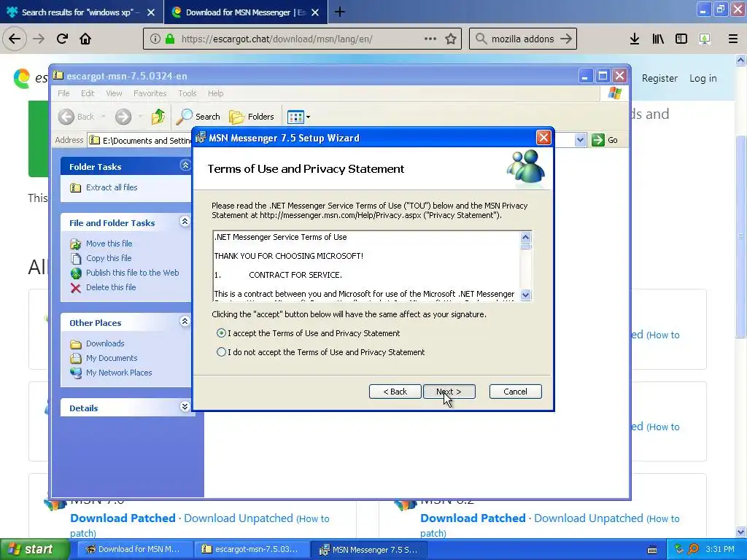Click the Terms of Use text box scroll-down arrow
747x560 pixels.
click(x=525, y=295)
